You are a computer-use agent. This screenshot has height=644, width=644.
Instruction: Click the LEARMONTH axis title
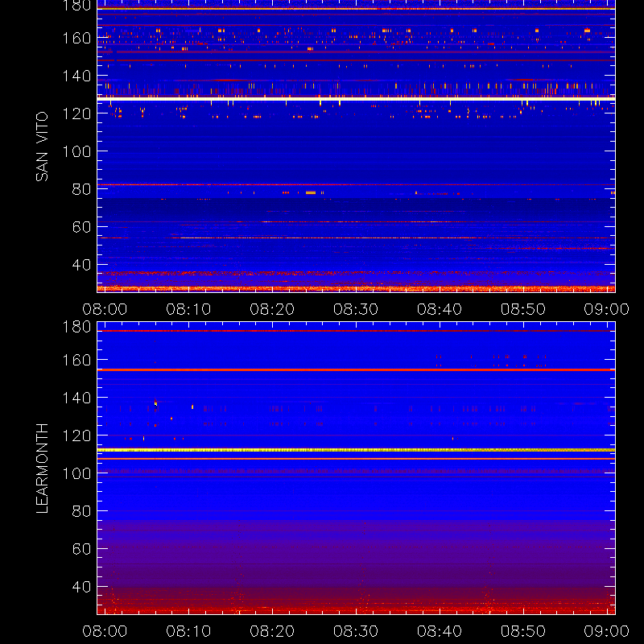point(42,469)
